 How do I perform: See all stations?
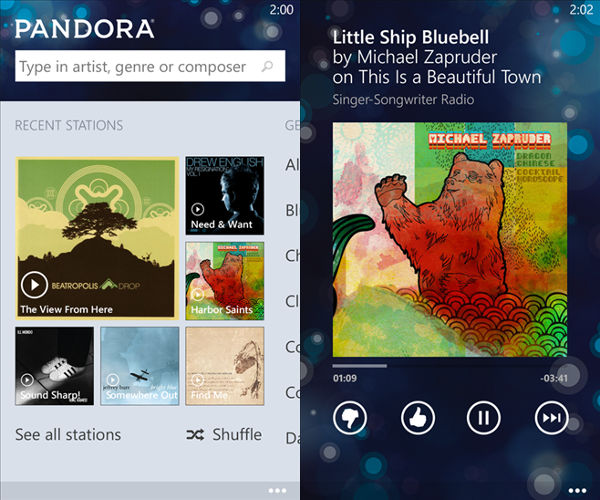point(68,435)
